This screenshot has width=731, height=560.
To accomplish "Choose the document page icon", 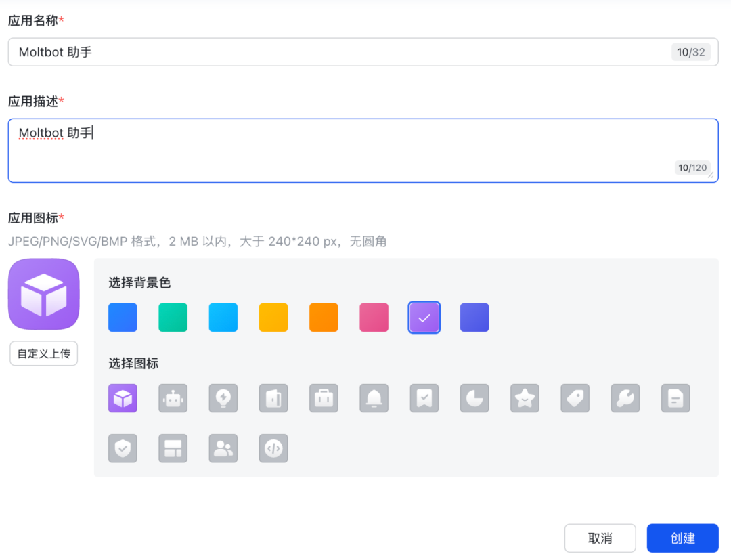I will click(x=675, y=398).
